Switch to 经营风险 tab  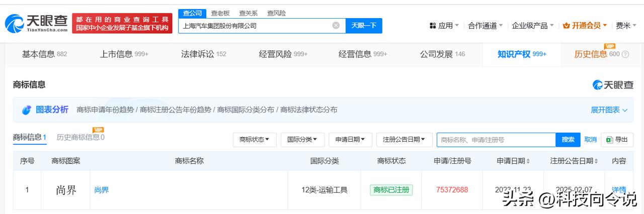[x=283, y=54]
